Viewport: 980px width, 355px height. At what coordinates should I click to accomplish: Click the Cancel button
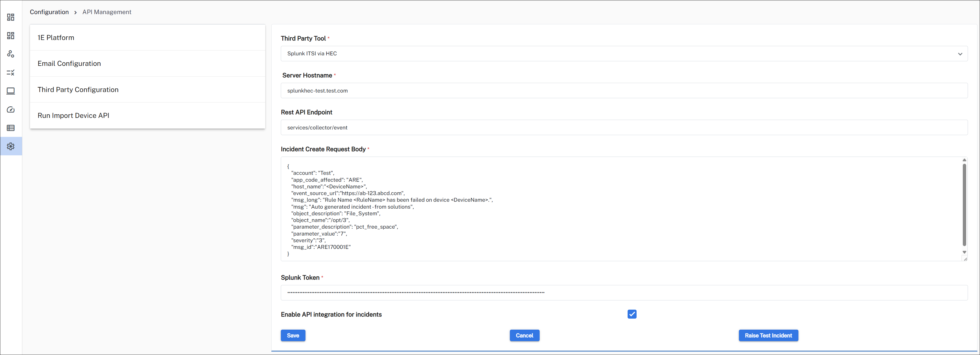coord(524,336)
